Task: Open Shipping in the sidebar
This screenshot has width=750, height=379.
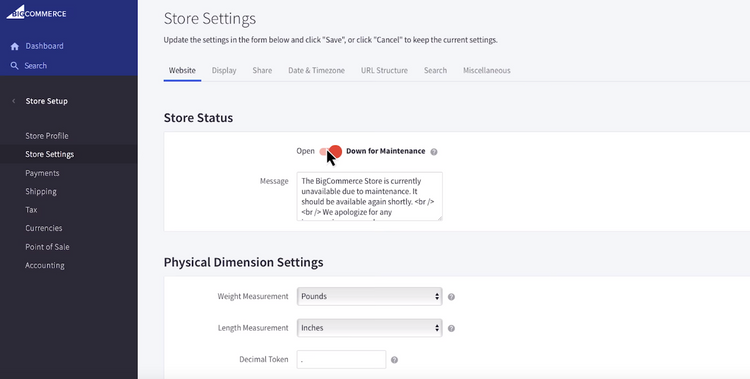Action: 41,191
